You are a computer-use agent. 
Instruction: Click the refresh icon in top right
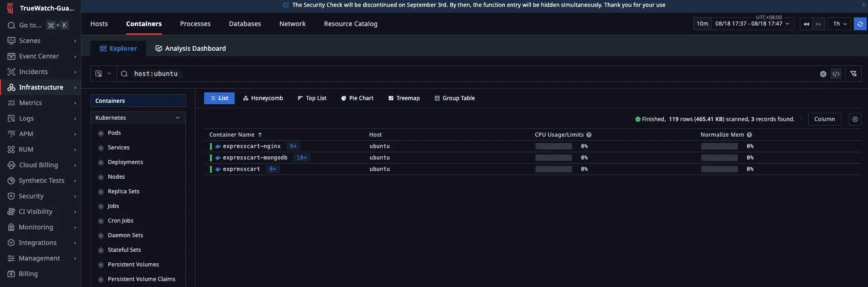[860, 24]
